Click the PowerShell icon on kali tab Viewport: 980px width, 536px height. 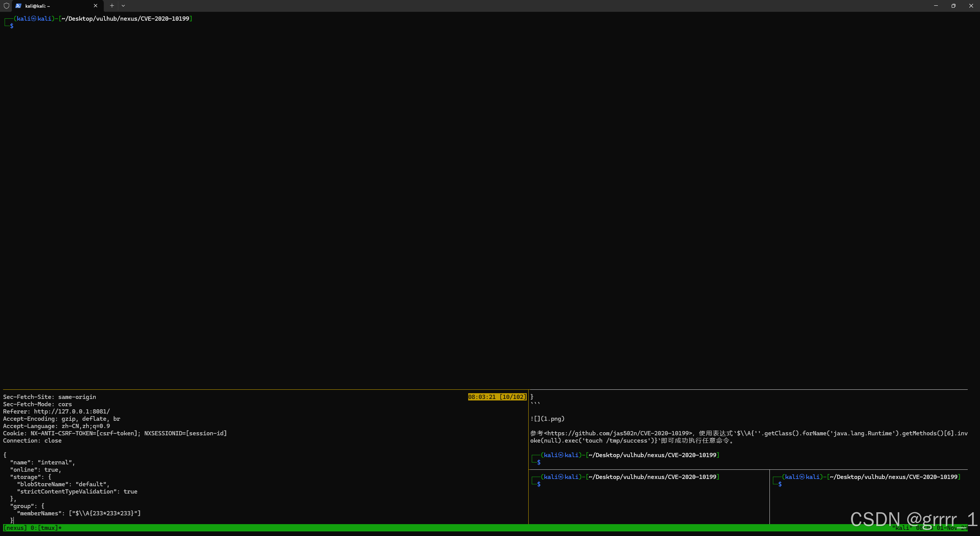pos(18,6)
